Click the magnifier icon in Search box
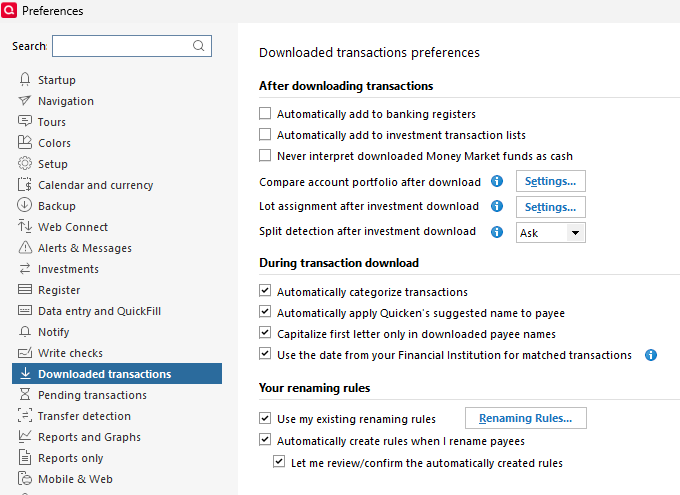The height and width of the screenshot is (495, 680). pos(199,46)
